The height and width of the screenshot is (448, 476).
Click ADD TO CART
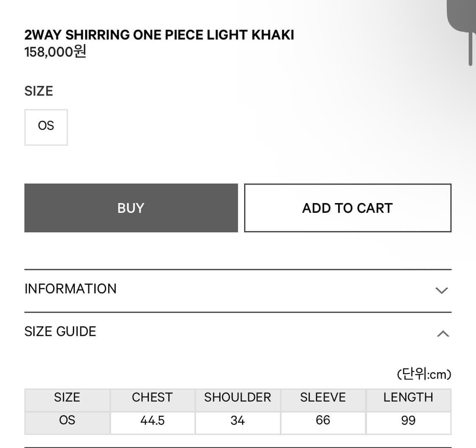[x=347, y=208]
